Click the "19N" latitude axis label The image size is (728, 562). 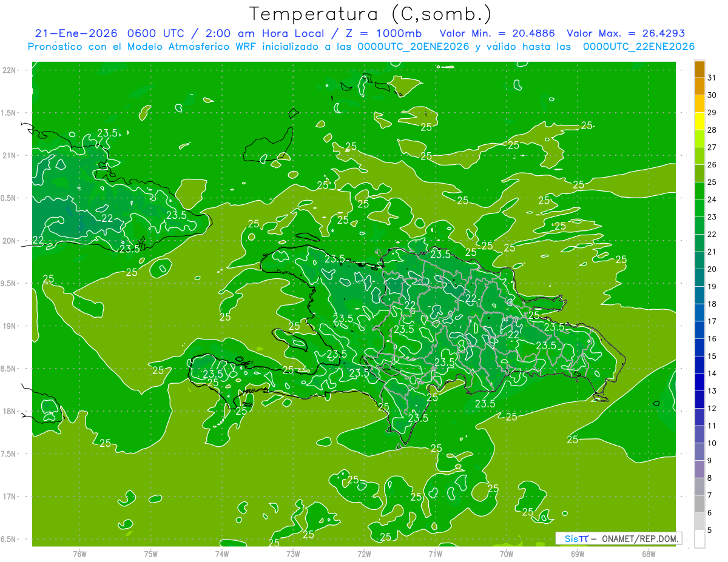pos(9,326)
